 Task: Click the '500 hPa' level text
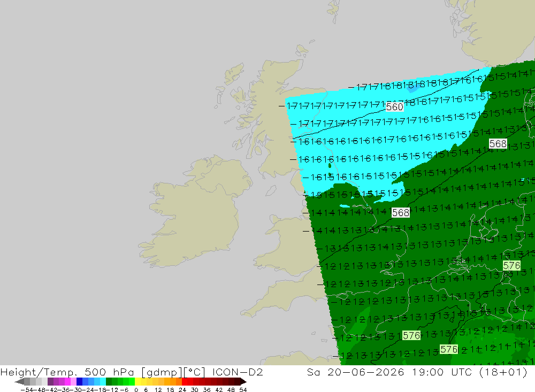109,372
